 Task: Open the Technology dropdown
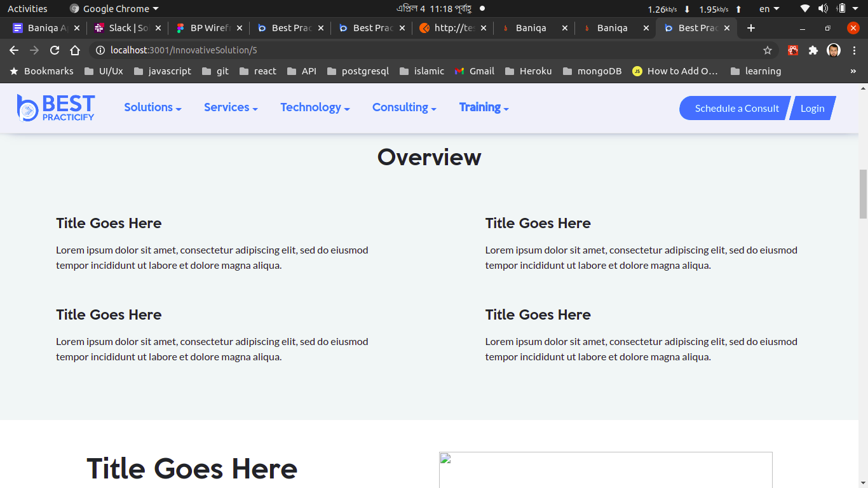[x=315, y=107]
